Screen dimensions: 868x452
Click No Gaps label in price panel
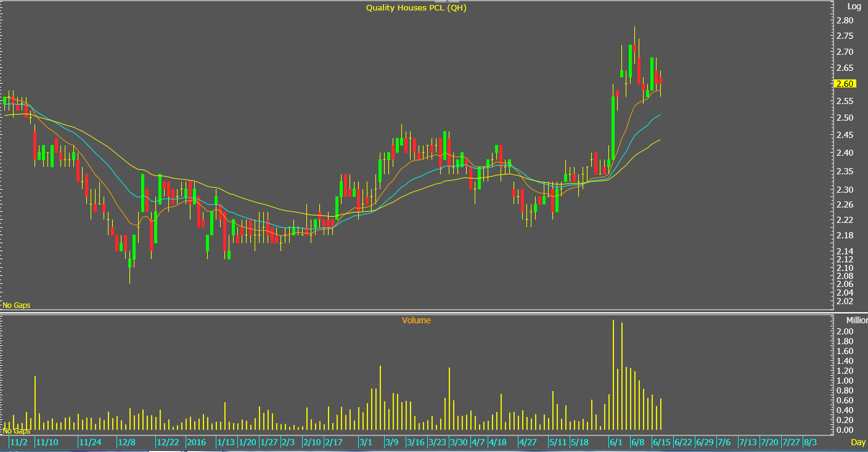click(x=17, y=305)
